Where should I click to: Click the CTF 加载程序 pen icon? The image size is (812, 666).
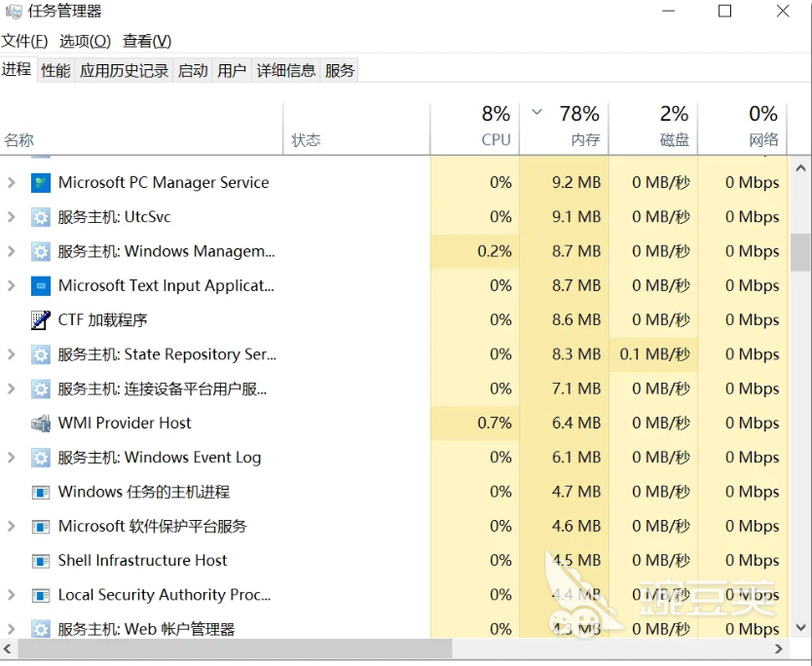point(40,320)
